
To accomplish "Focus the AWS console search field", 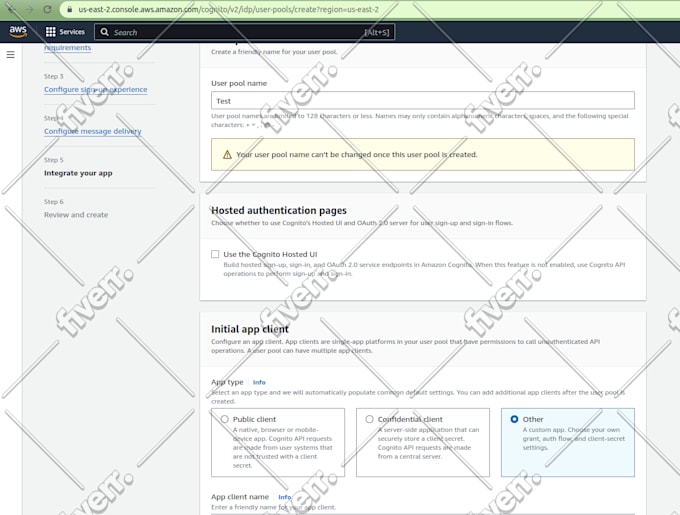I will 245,32.
